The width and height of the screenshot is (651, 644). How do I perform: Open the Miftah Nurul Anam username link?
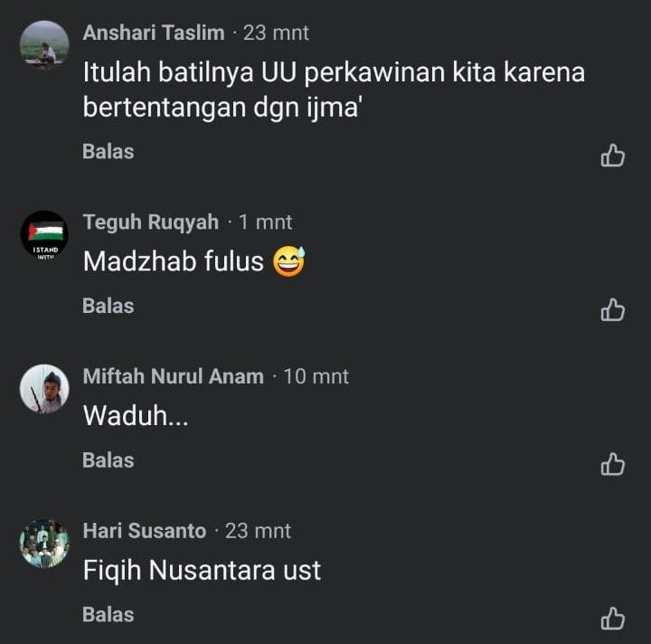pyautogui.click(x=173, y=376)
